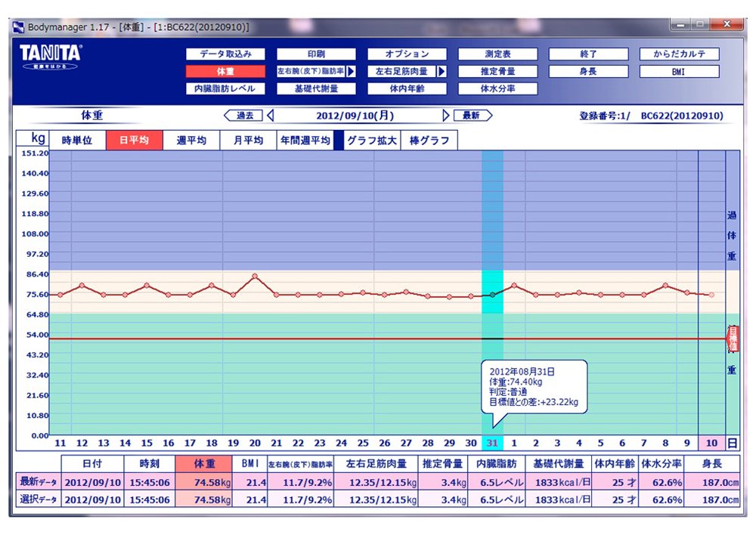
Task: Click the 最新 latest arrow button
Action: pos(472,116)
